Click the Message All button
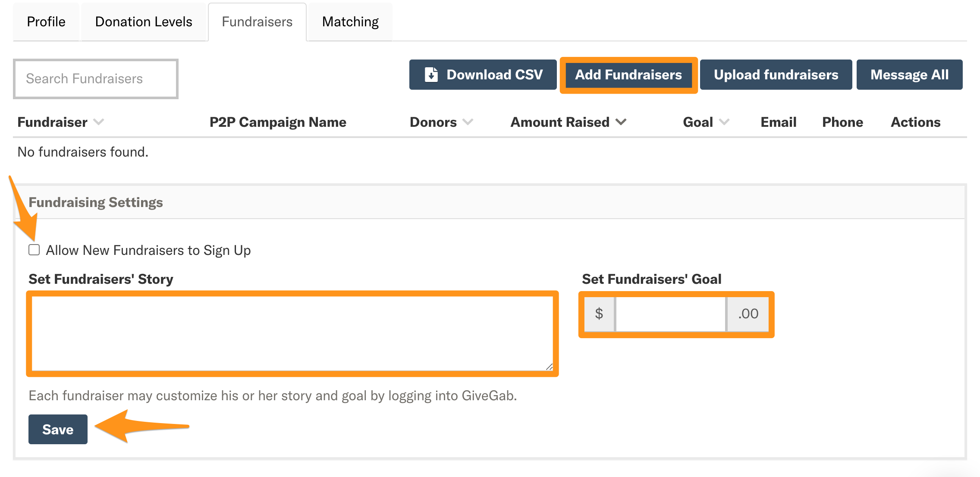980x477 pixels. click(909, 75)
